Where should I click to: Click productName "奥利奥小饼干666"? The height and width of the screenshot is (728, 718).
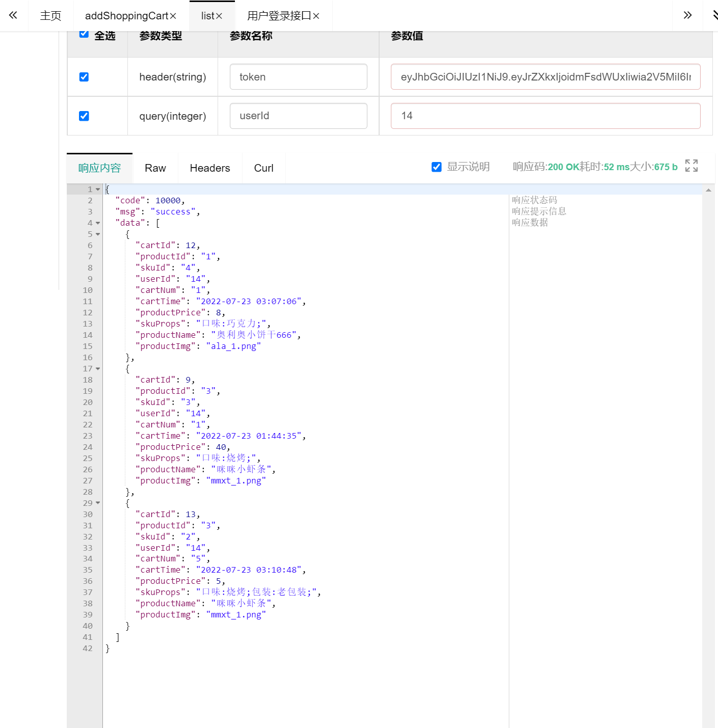[x=254, y=335]
